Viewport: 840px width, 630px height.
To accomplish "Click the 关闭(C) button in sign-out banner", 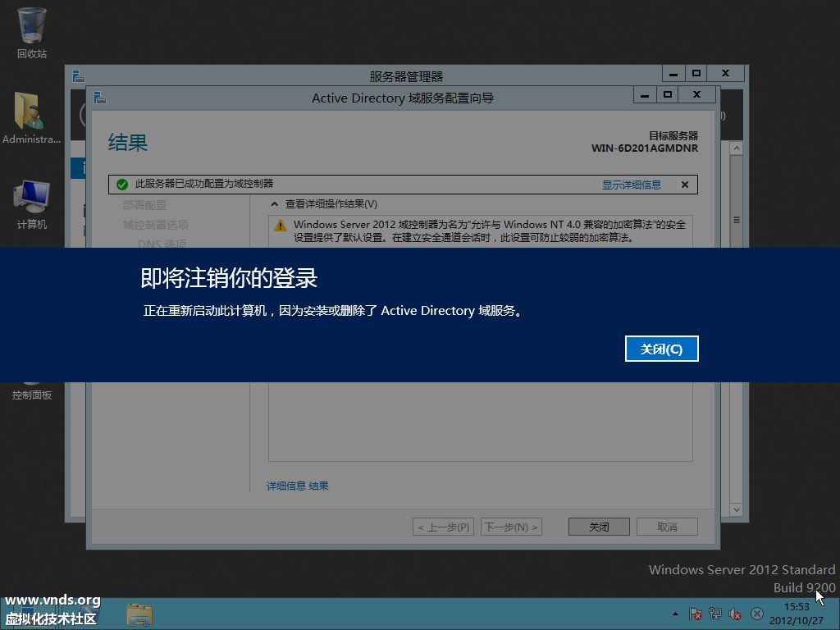I will [662, 349].
